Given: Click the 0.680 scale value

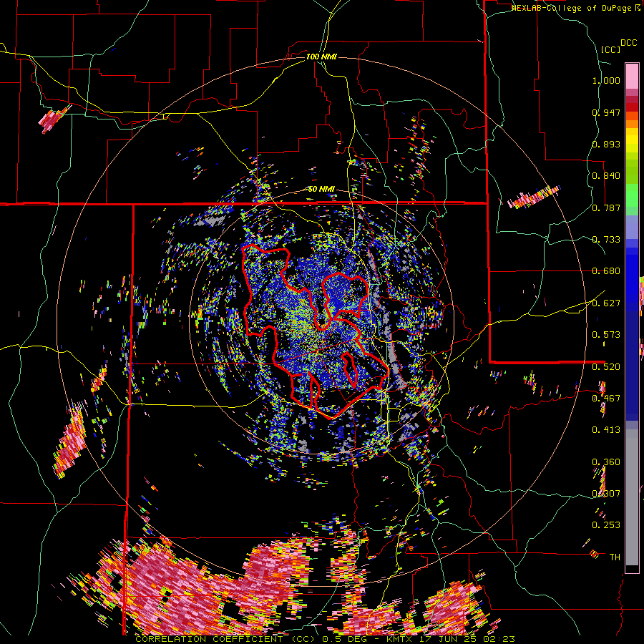Looking at the screenshot, I should [x=606, y=271].
